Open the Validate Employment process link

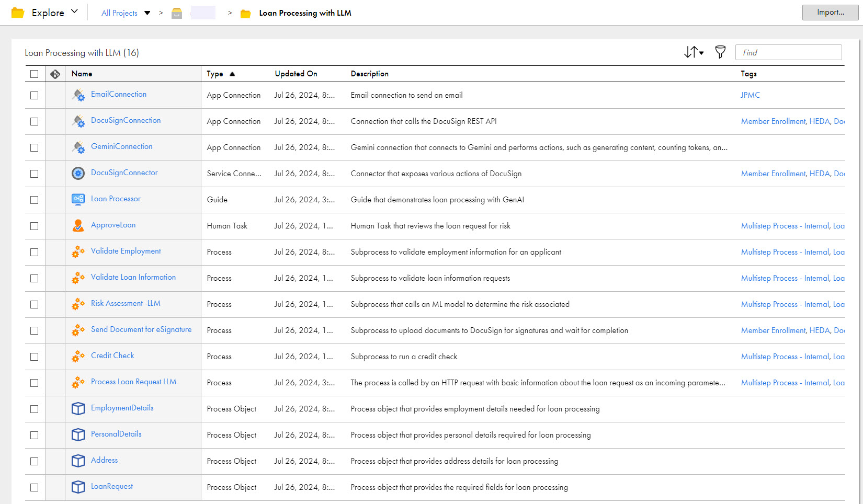point(126,251)
